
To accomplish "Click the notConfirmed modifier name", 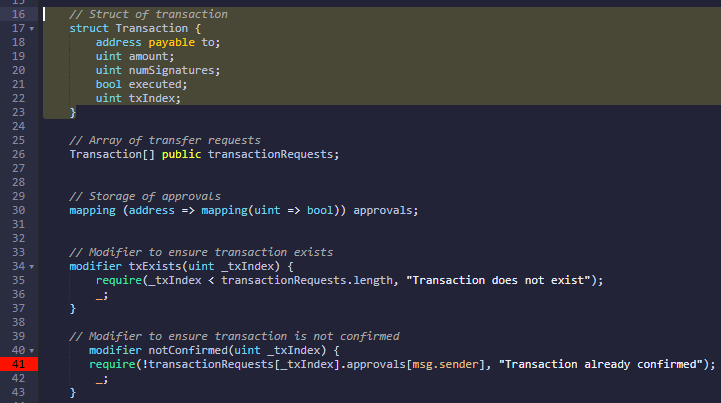I will pos(188,351).
